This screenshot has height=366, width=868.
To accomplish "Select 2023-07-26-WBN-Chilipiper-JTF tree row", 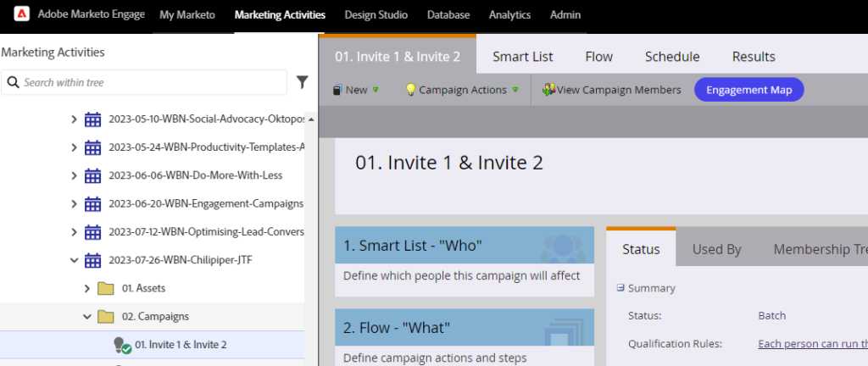I will (153, 260).
